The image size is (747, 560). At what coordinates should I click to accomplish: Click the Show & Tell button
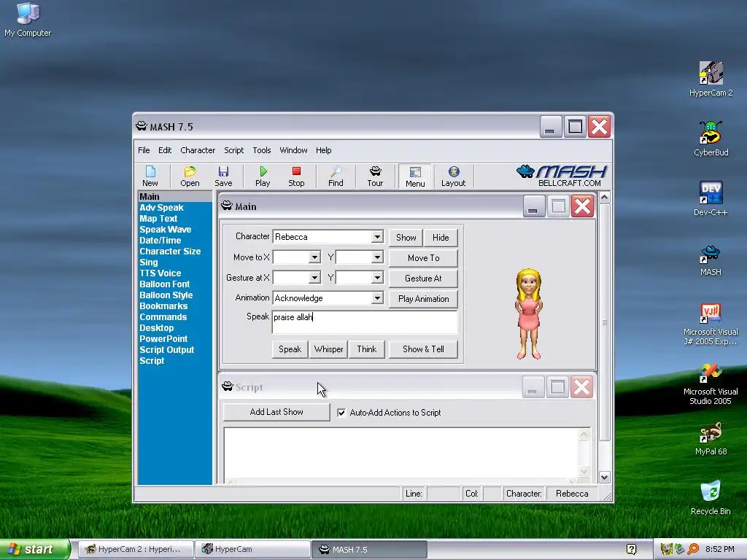click(424, 349)
